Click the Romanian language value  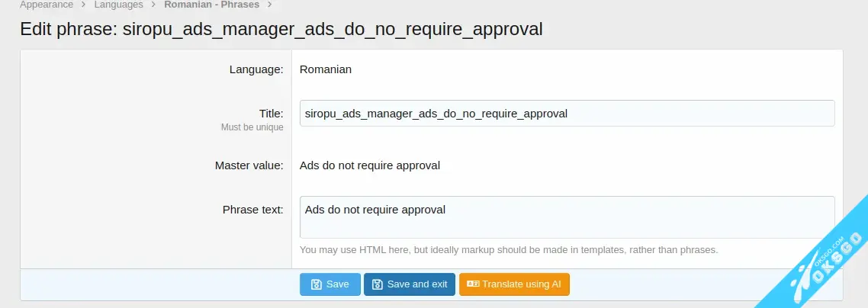(326, 69)
